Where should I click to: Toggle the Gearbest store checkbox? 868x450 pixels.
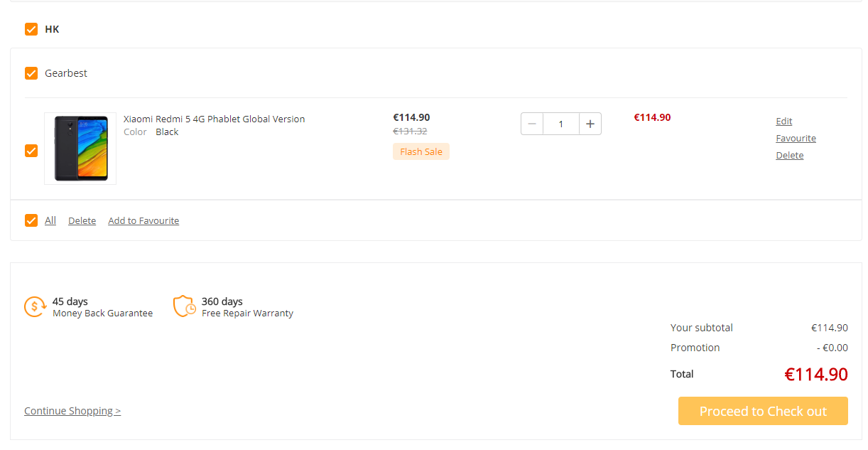point(31,73)
